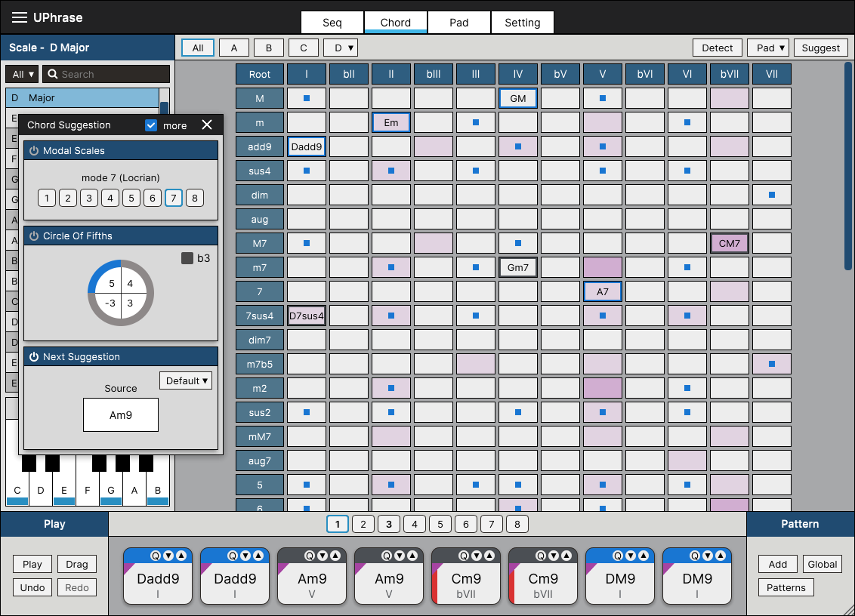Image resolution: width=855 pixels, height=616 pixels.
Task: Select the A section filter
Action: [x=234, y=48]
